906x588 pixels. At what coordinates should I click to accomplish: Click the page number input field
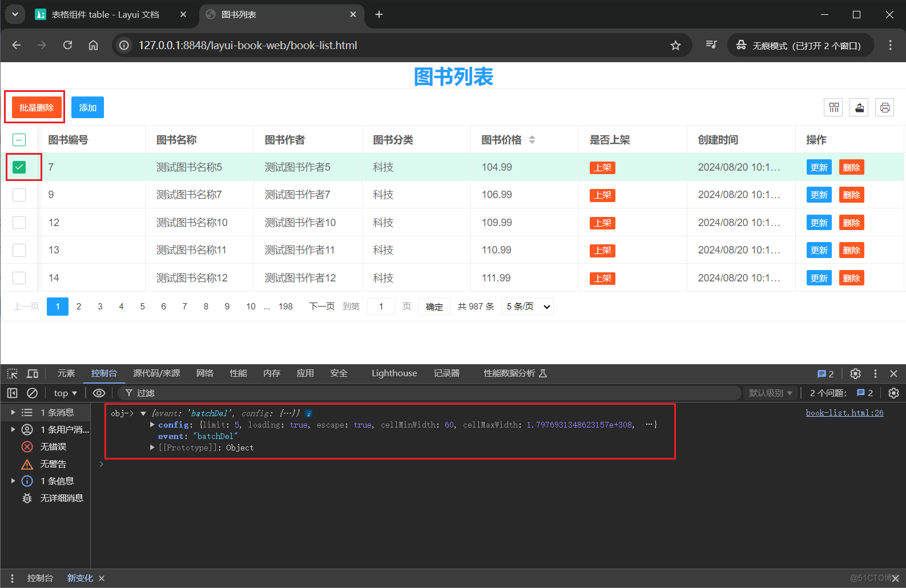[381, 307]
